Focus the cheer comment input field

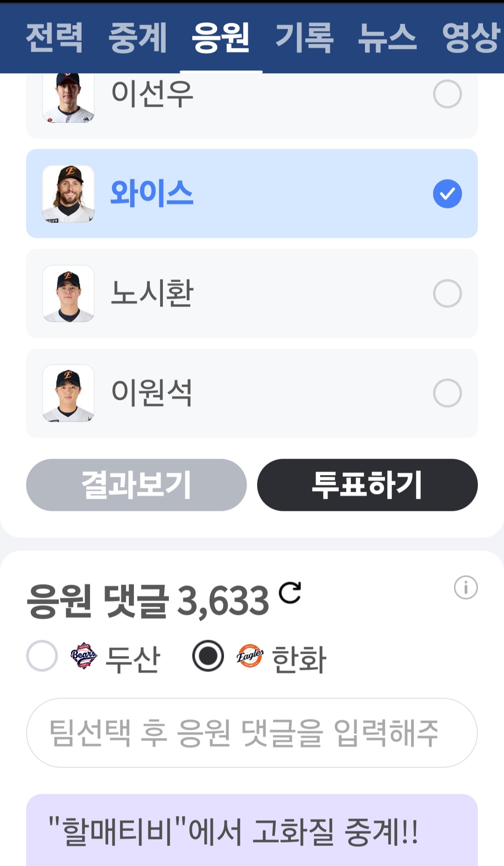pyautogui.click(x=252, y=733)
